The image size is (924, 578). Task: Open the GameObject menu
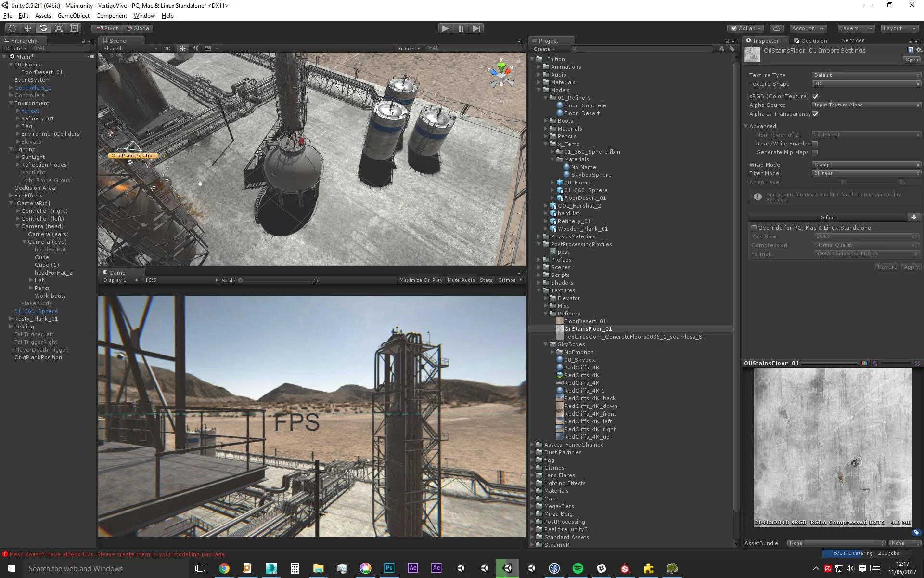73,16
